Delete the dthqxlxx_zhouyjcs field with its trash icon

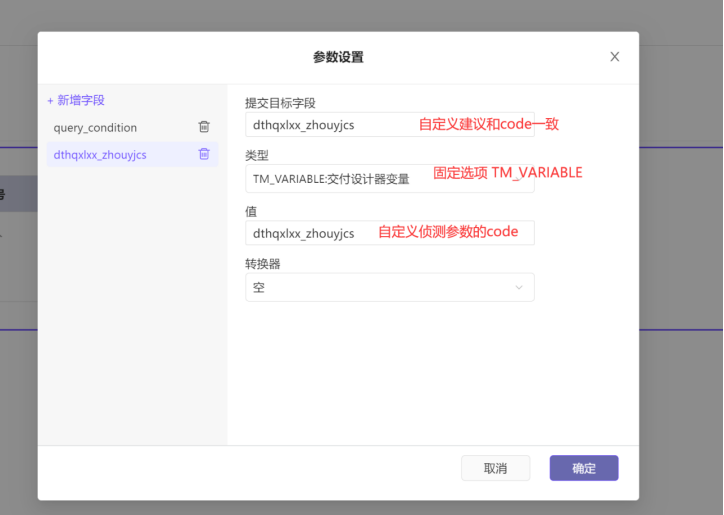(204, 154)
